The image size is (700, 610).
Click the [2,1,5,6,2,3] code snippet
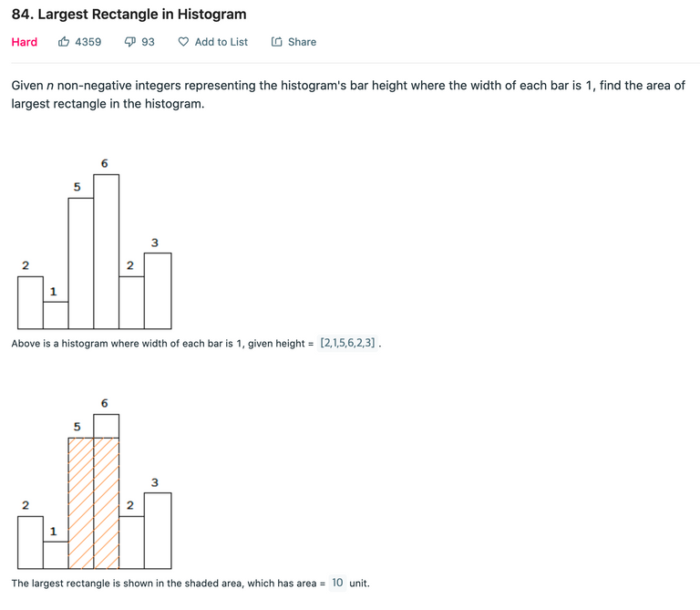tap(347, 343)
